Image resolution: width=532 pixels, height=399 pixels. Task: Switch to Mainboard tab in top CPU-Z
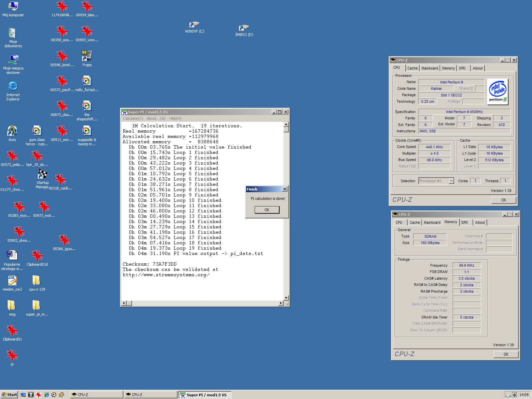[x=430, y=68]
